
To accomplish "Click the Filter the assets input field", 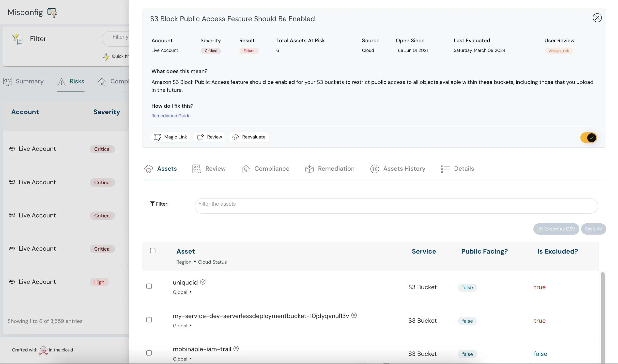I will pos(396,206).
